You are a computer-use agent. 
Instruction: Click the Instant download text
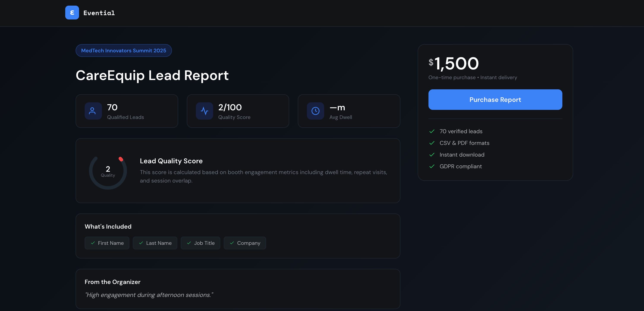point(462,155)
